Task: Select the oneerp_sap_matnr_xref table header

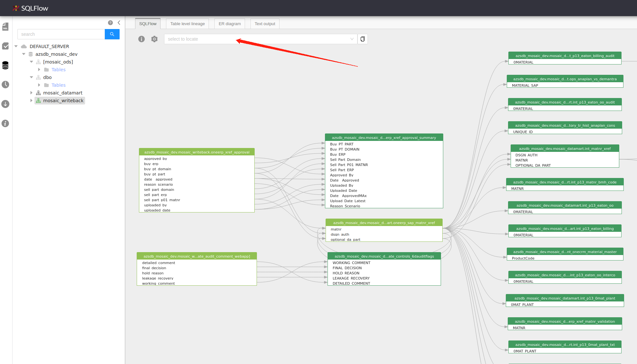Action: 384,223
